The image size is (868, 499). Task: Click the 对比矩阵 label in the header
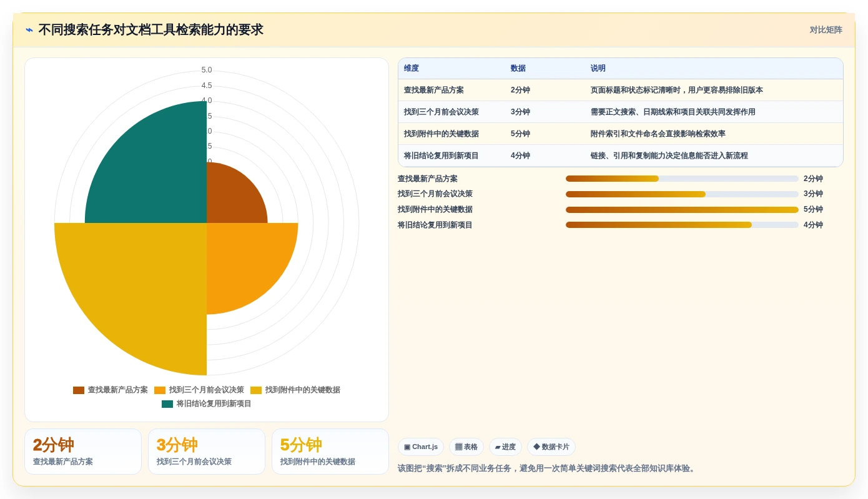pyautogui.click(x=826, y=30)
